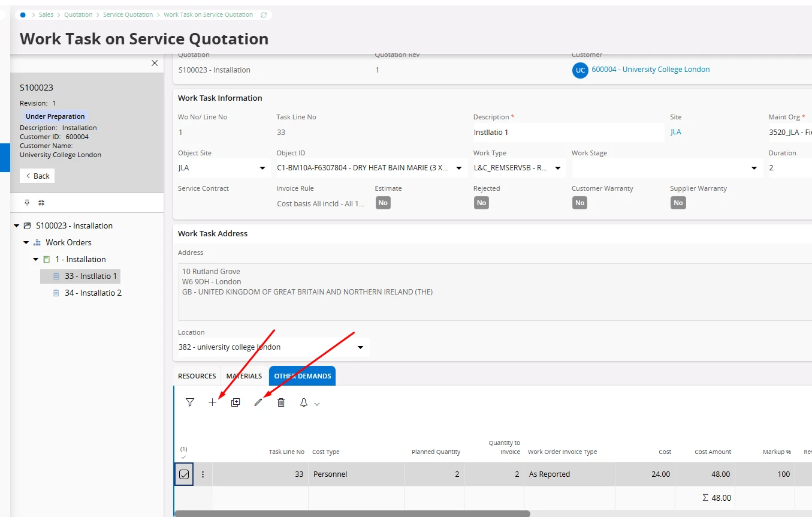Click the Back button
The height and width of the screenshot is (517, 812).
[x=37, y=176]
